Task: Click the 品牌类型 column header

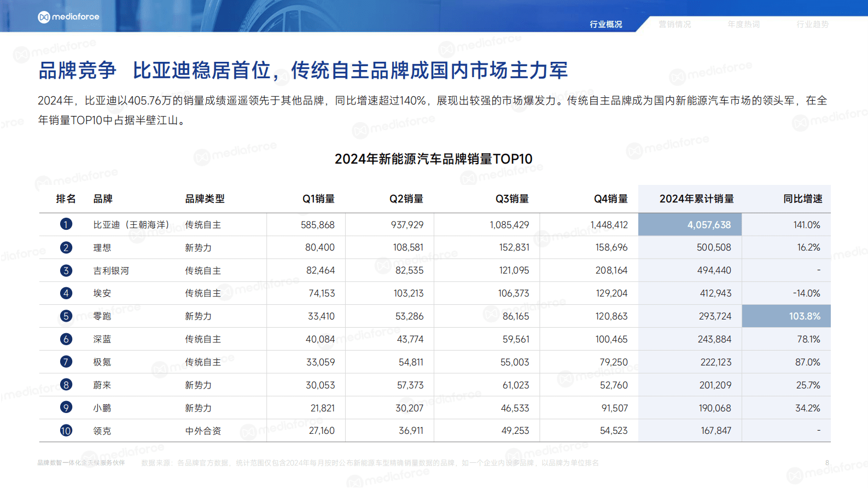Action: point(205,199)
